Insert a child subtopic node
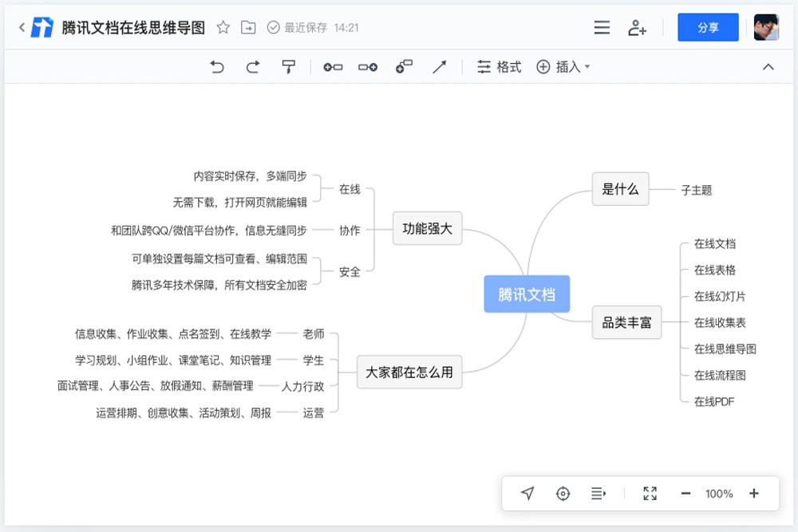The height and width of the screenshot is (532, 798). point(368,67)
